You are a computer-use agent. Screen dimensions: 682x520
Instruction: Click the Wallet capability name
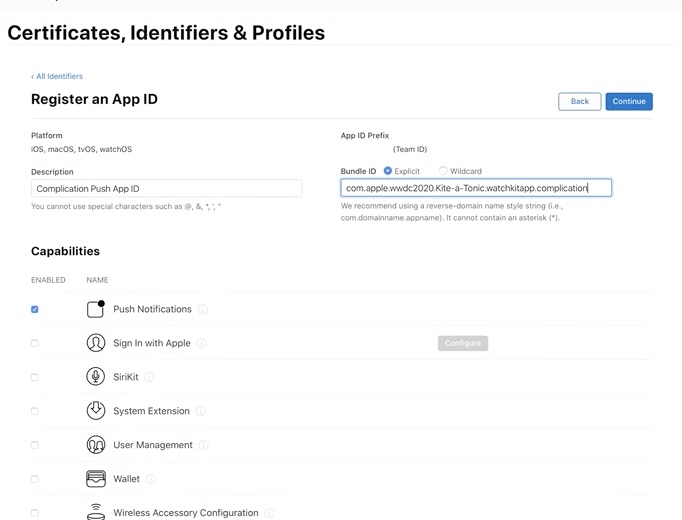coord(127,479)
